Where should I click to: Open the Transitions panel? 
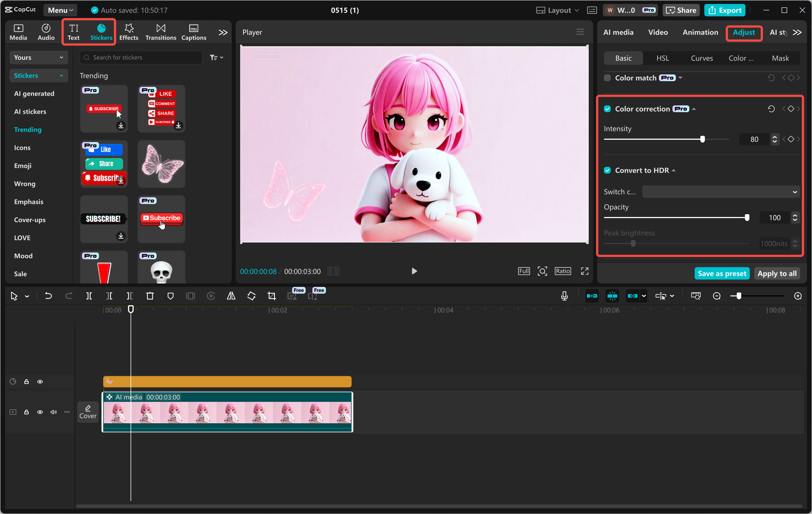(x=160, y=32)
